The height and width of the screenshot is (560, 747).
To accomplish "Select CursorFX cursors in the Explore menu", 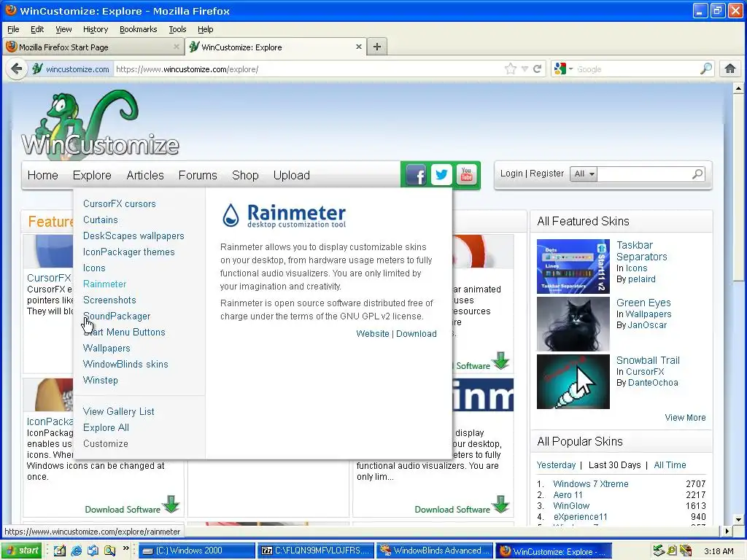I will pyautogui.click(x=119, y=204).
